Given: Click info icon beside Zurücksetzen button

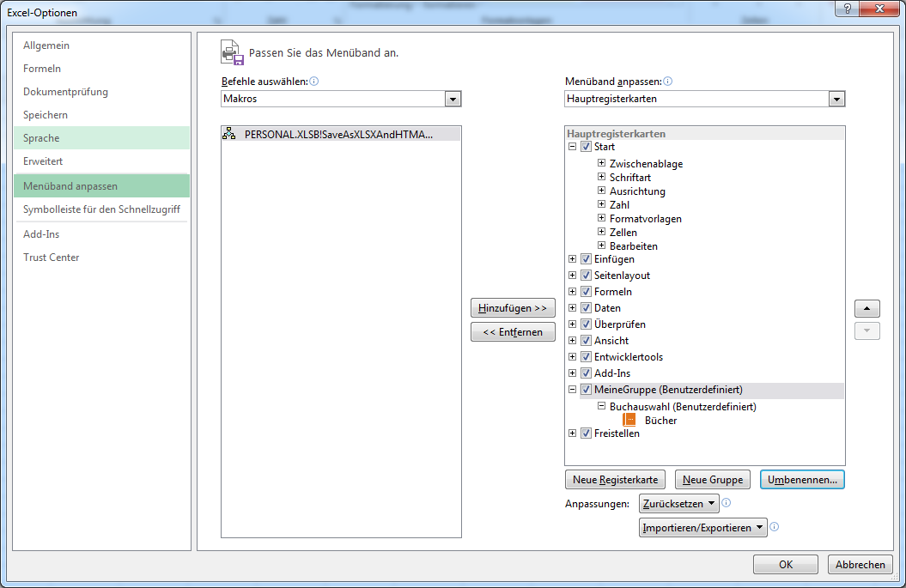Looking at the screenshot, I should 727,503.
